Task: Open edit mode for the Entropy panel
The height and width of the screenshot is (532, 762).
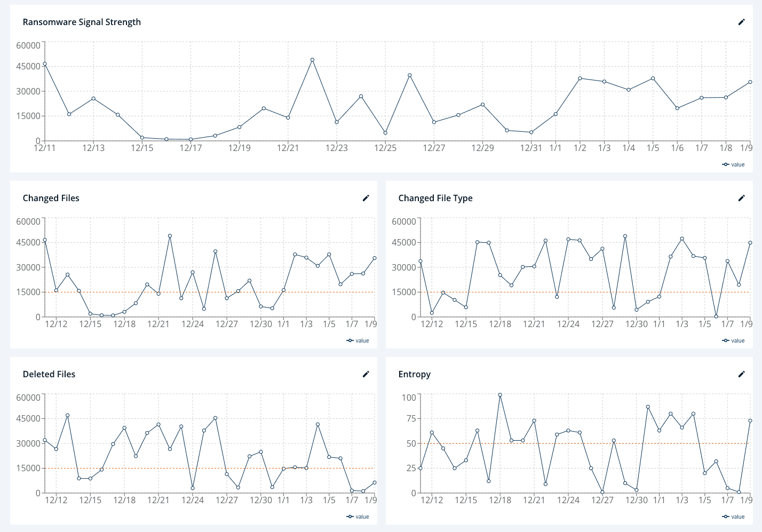Action: (x=741, y=374)
